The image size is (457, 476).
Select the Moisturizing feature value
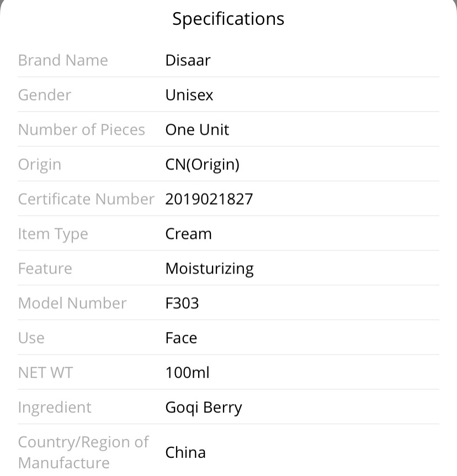(x=210, y=269)
